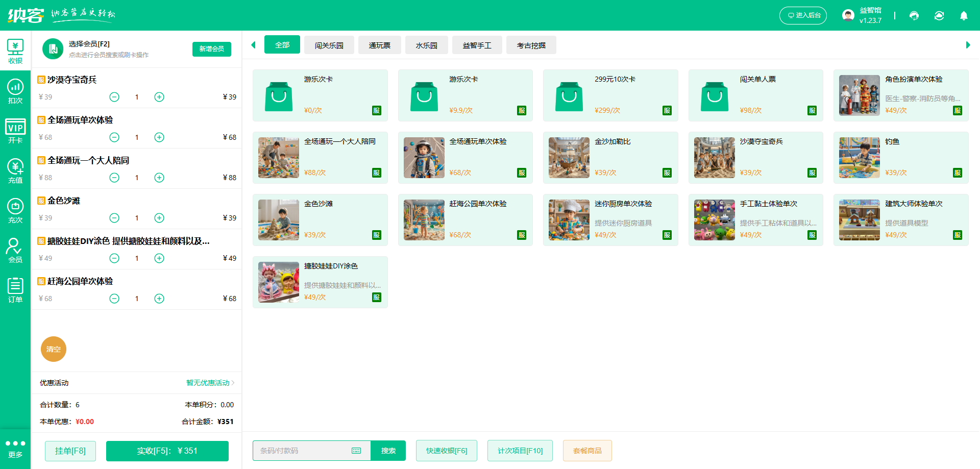Image resolution: width=980 pixels, height=469 pixels.
Task: Add the 角色扮演单次体验 product
Action: pyautogui.click(x=901, y=95)
